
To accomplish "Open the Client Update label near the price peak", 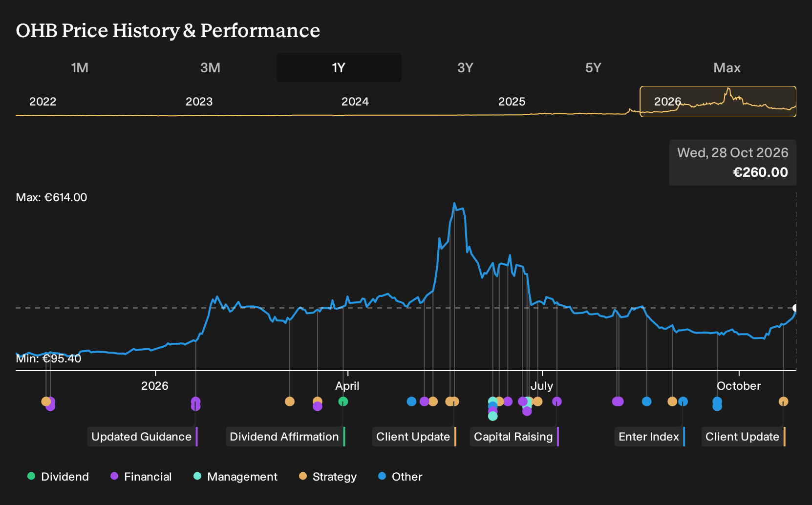I will [x=414, y=437].
